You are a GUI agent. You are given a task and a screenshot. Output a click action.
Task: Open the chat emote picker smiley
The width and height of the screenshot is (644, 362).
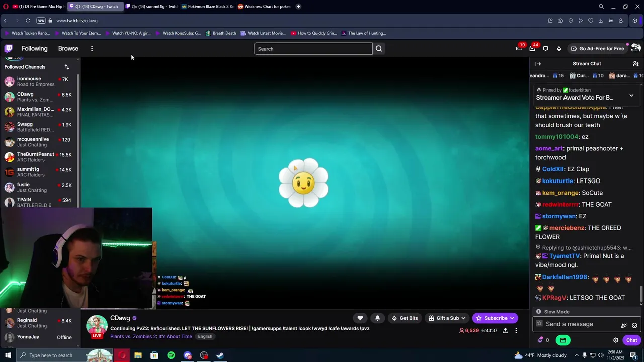click(634, 325)
